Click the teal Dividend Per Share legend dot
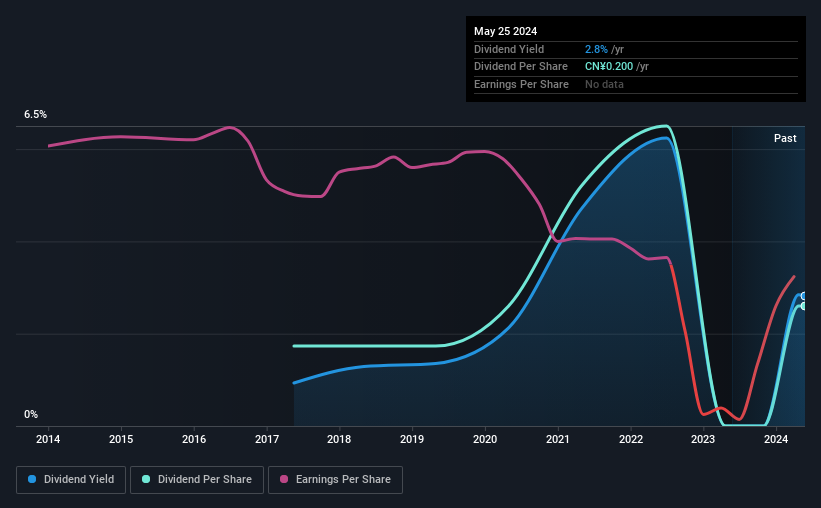Image resolution: width=821 pixels, height=508 pixels. pyautogui.click(x=146, y=479)
